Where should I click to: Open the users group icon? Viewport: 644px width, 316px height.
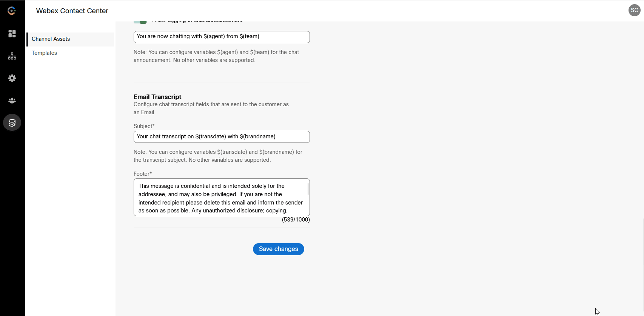pyautogui.click(x=12, y=101)
